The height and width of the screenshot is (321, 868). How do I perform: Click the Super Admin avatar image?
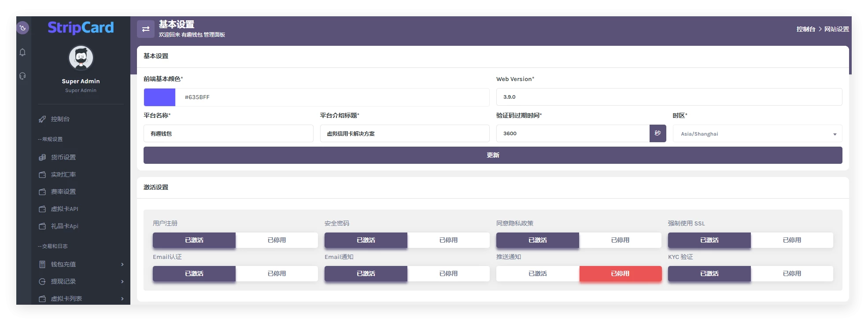pyautogui.click(x=81, y=58)
